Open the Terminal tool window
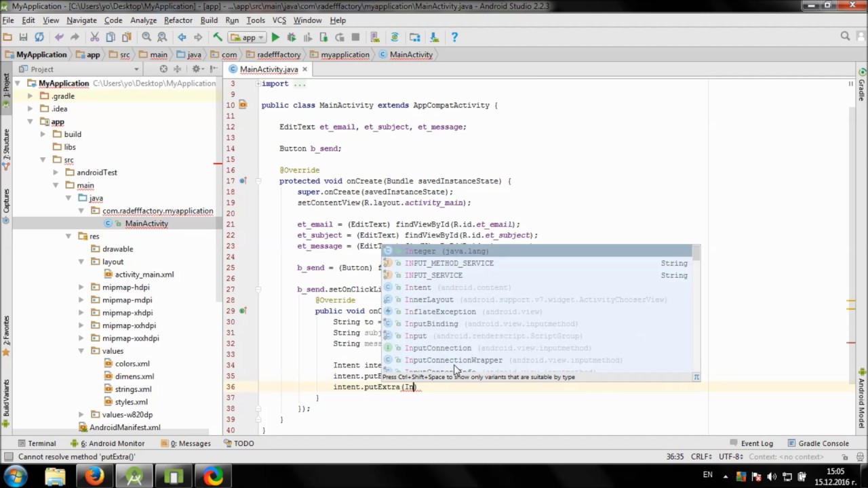 pos(37,443)
